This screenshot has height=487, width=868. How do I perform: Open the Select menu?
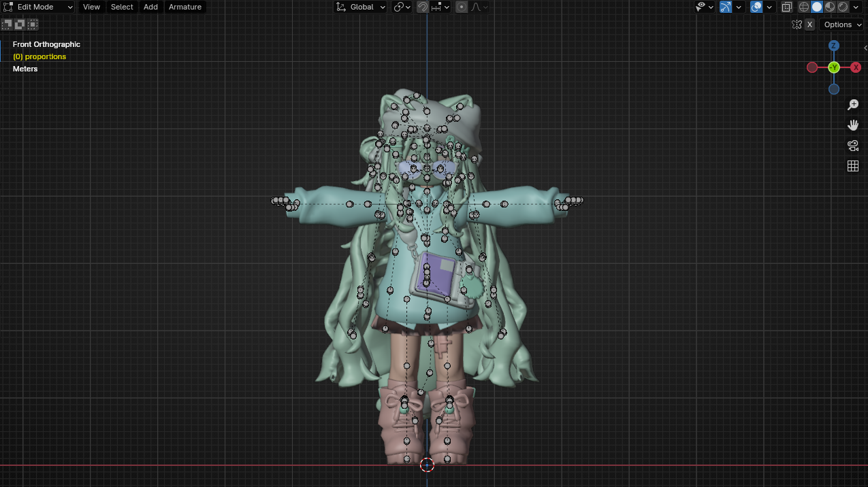point(122,7)
